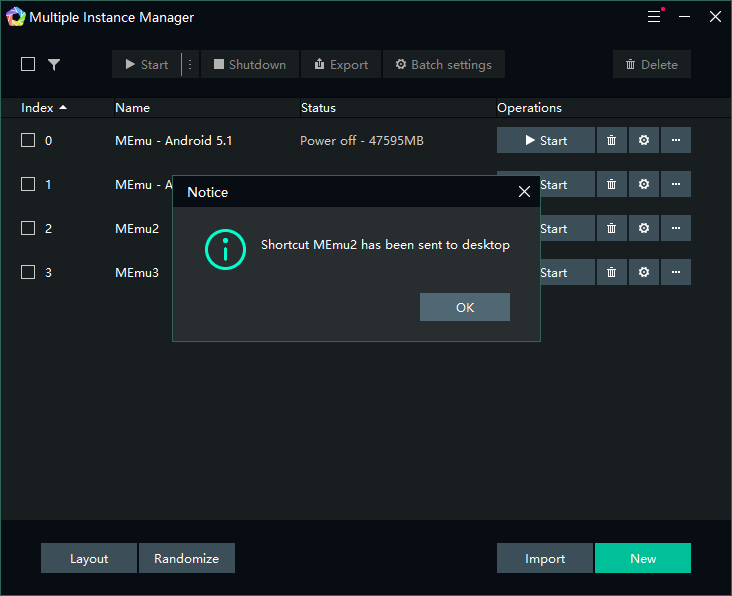Click settings gear for index 1 instance
This screenshot has width=732, height=596.
643,185
